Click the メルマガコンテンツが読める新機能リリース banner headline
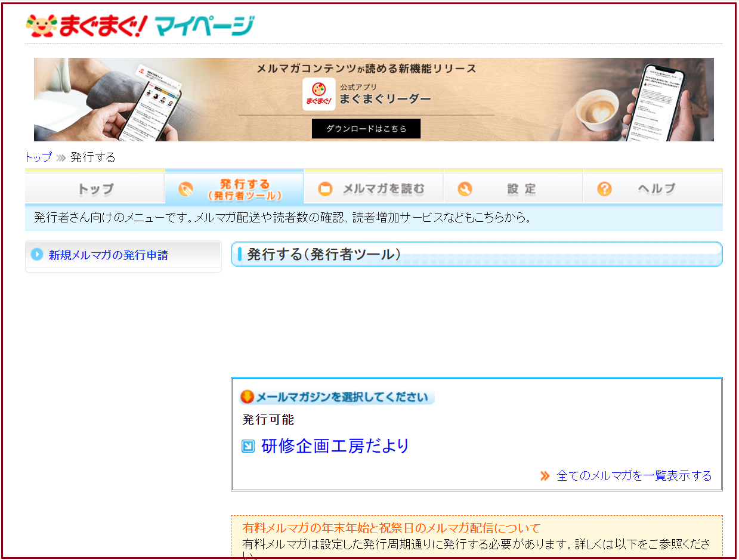This screenshot has height=560, width=739. click(366, 69)
